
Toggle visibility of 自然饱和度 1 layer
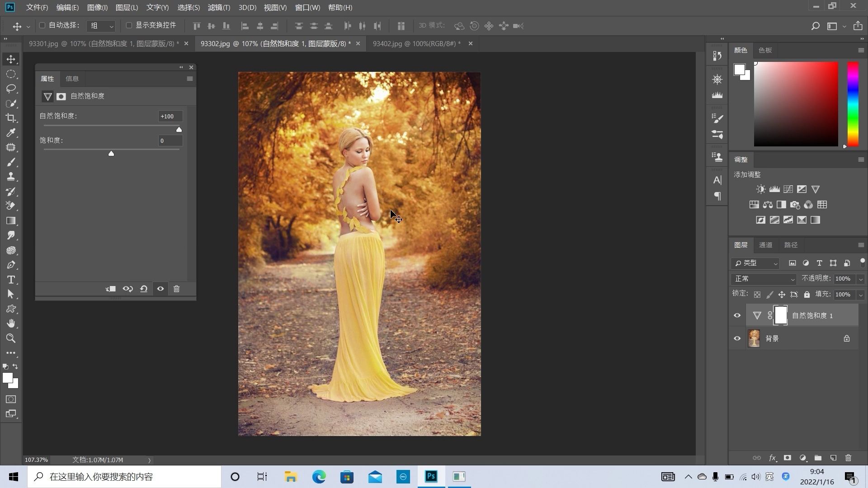[x=737, y=315]
